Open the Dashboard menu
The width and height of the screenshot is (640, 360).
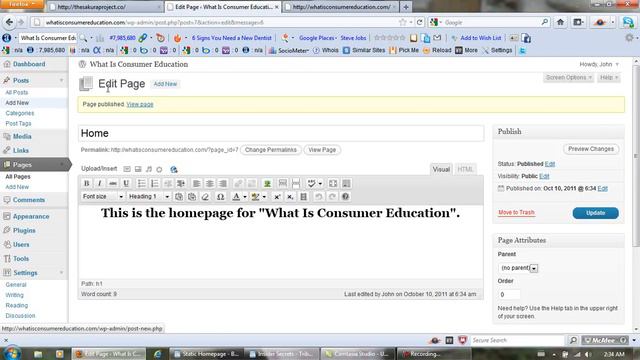(29, 64)
